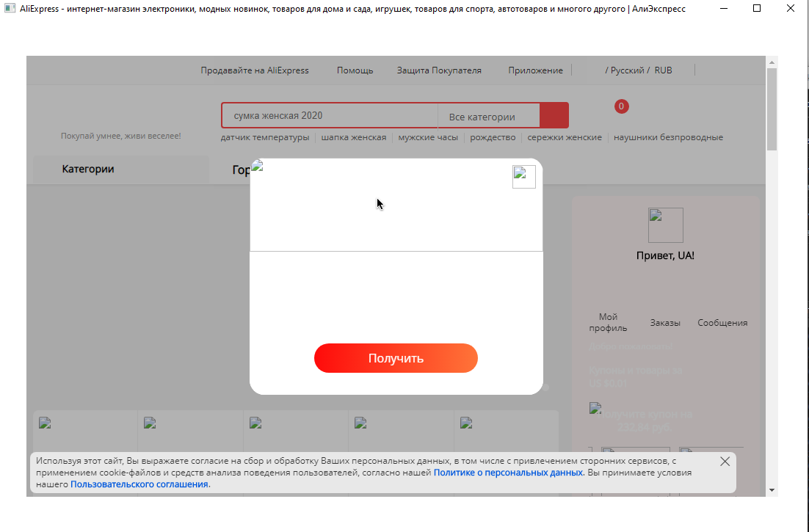
Task: Dismiss the cookie consent banner
Action: 725,462
